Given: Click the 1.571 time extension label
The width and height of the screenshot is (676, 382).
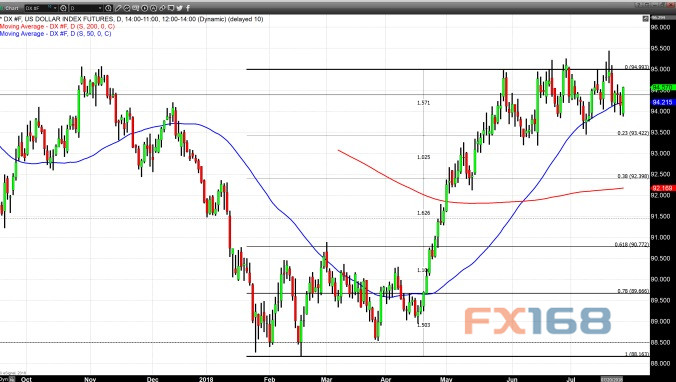Looking at the screenshot, I should click(x=423, y=103).
